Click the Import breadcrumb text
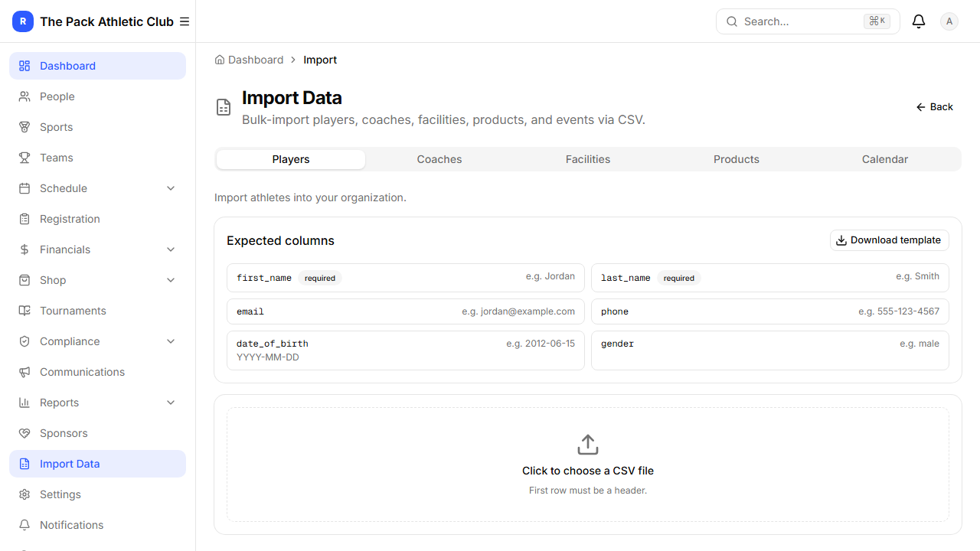This screenshot has width=980, height=551. (320, 60)
